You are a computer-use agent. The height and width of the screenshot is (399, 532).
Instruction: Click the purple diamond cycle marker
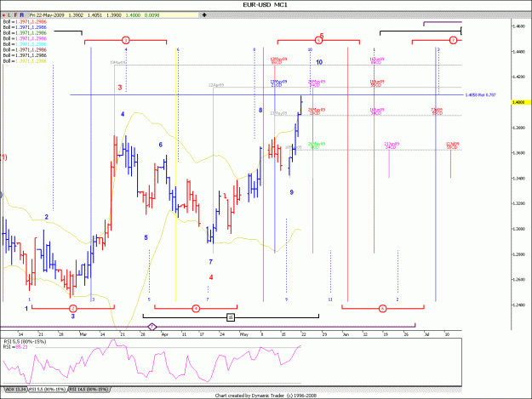152,327
